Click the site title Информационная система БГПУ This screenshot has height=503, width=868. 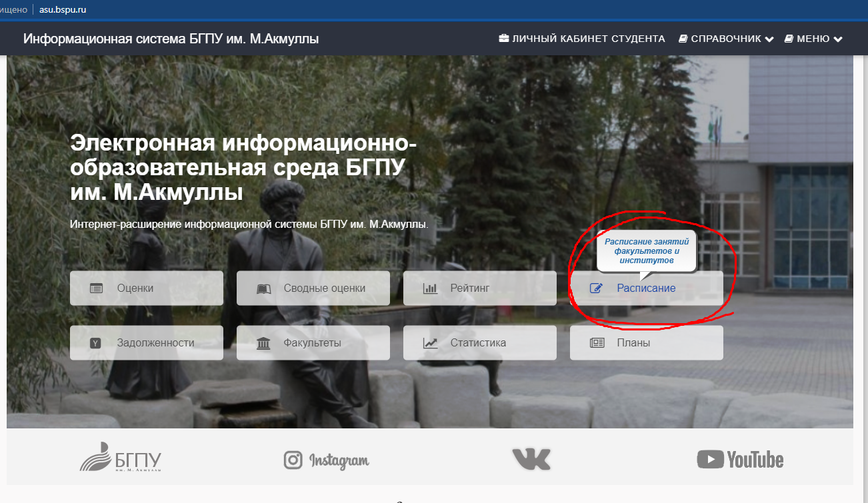[171, 39]
